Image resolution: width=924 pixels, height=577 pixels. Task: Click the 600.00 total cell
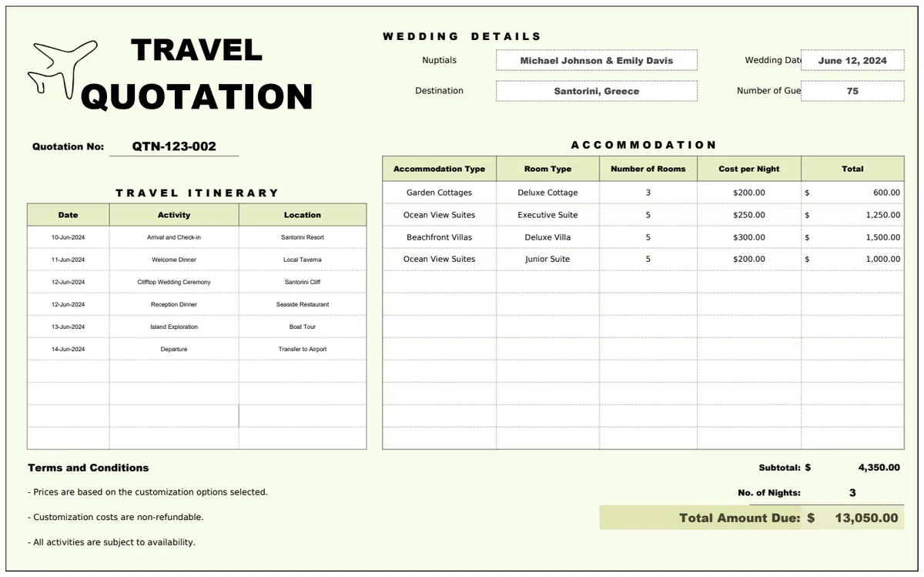tap(852, 193)
